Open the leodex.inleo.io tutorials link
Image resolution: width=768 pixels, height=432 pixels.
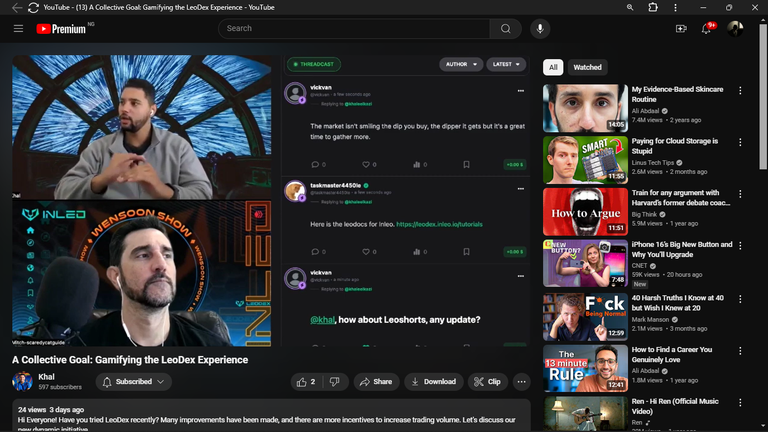[439, 224]
